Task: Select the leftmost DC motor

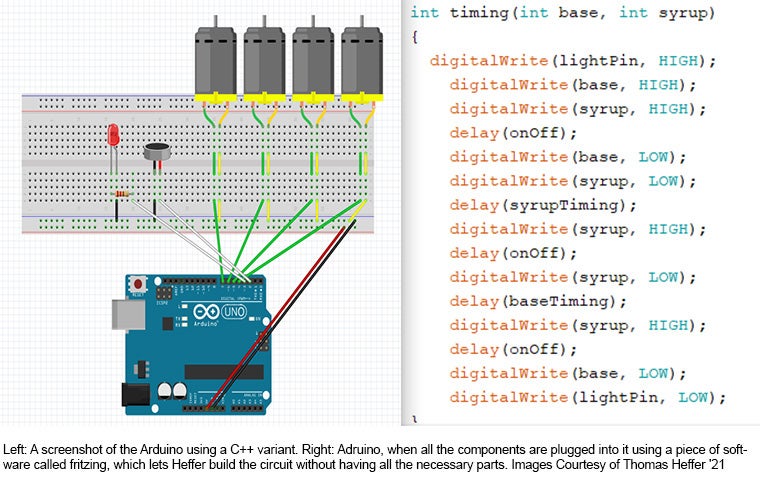Action: (x=216, y=60)
